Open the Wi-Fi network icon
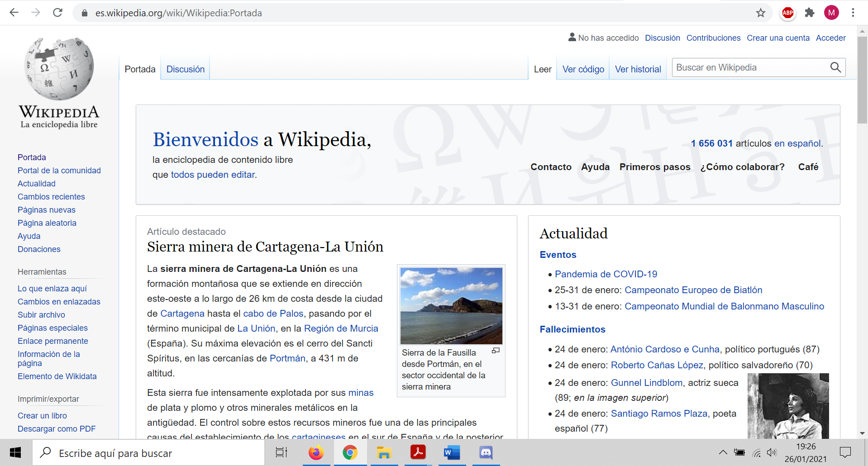This screenshot has height=466, width=868. pos(756,452)
